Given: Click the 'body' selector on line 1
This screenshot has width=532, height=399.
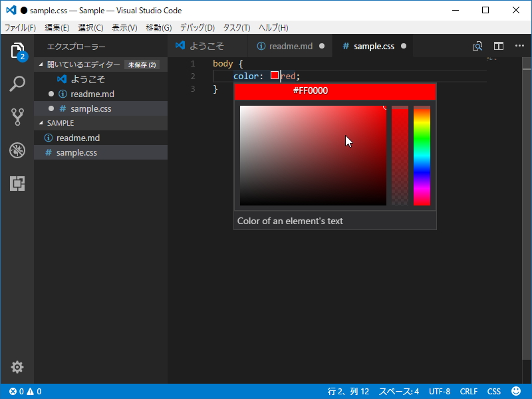Looking at the screenshot, I should (223, 63).
